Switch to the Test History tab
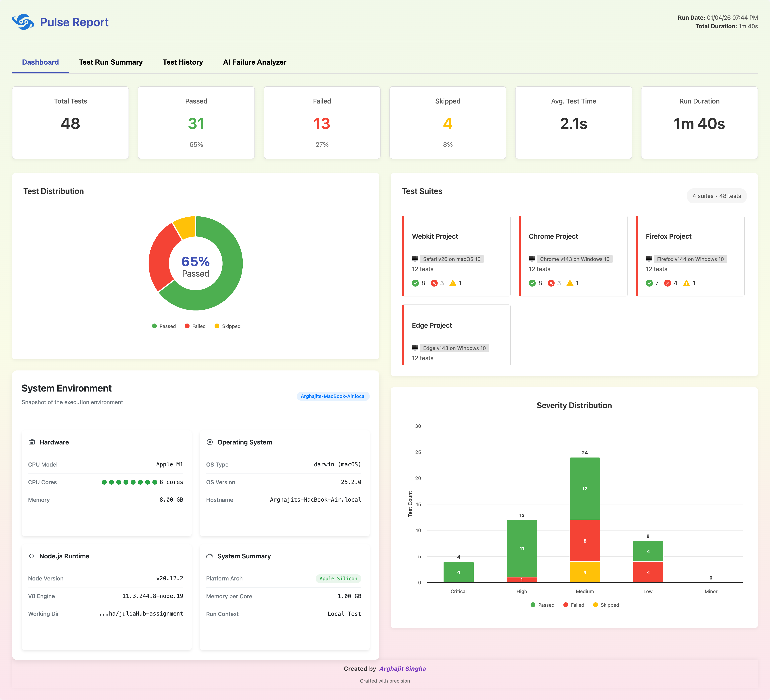Image resolution: width=770 pixels, height=700 pixels. click(182, 62)
